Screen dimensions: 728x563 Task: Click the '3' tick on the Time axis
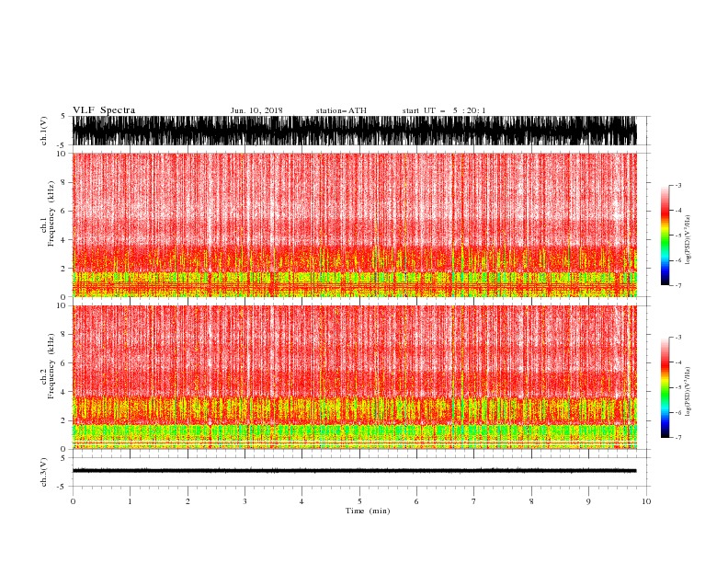245,501
